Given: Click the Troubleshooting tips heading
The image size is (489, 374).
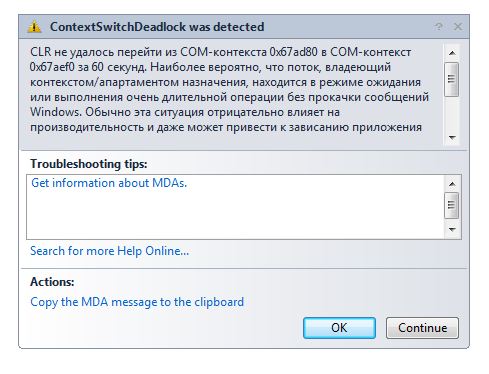Looking at the screenshot, I should coord(89,164).
